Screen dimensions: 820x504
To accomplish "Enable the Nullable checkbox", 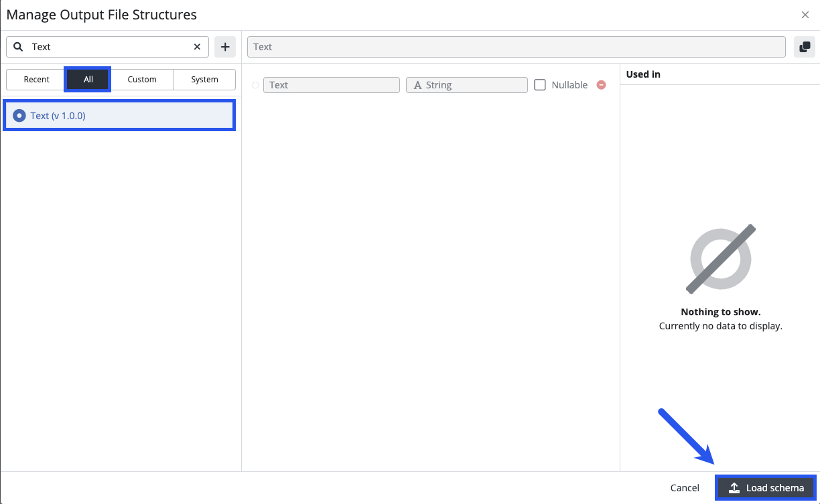I will pyautogui.click(x=540, y=85).
